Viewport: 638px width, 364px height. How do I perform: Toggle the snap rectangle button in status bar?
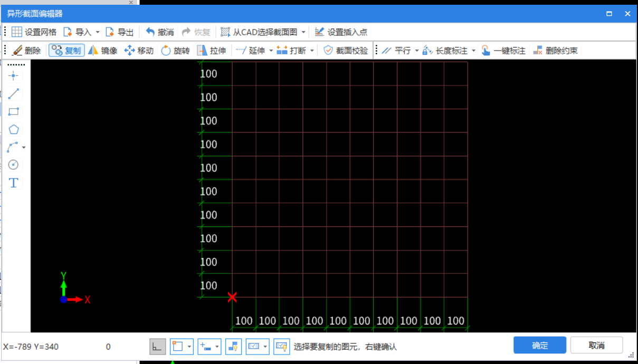click(178, 347)
